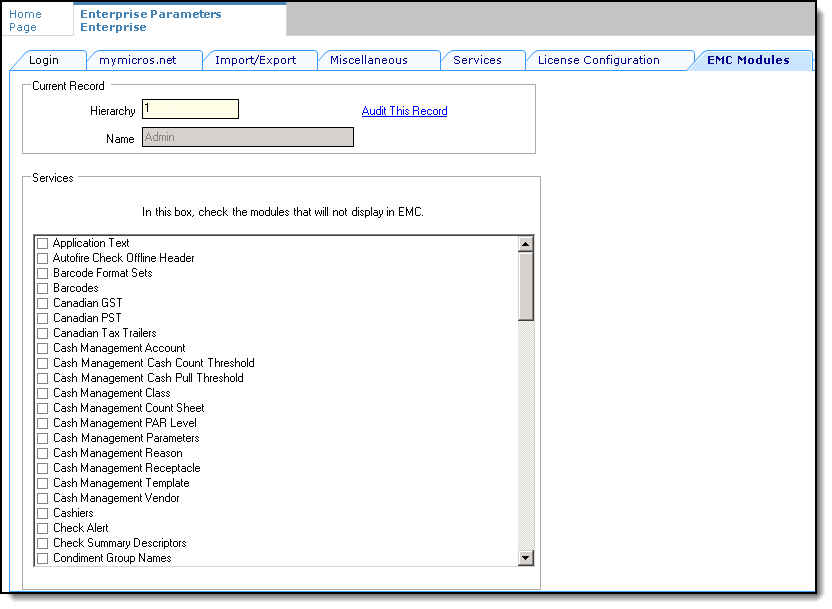Click the module list scroll up arrow
832x609 pixels.
coord(525,244)
